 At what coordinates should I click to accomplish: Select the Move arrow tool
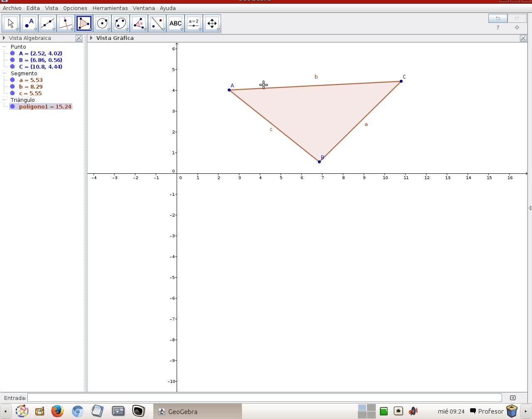[x=11, y=23]
